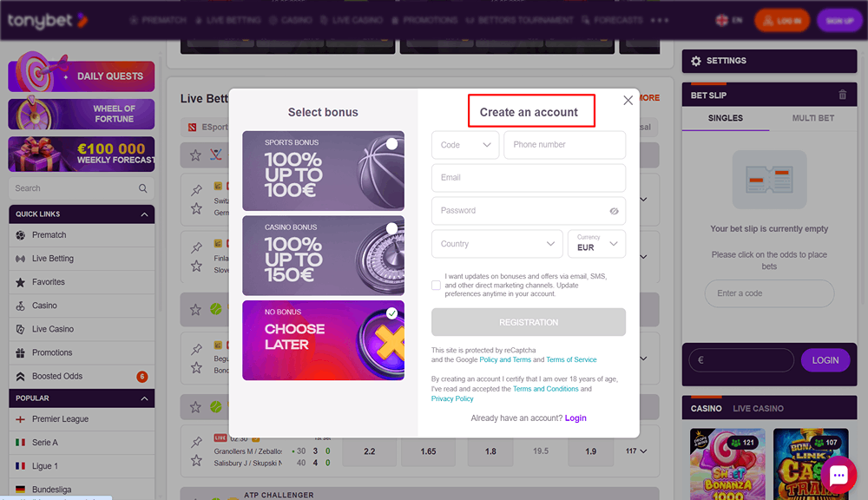Click the France flag beside Ligue 1
868x500 pixels.
tap(21, 466)
